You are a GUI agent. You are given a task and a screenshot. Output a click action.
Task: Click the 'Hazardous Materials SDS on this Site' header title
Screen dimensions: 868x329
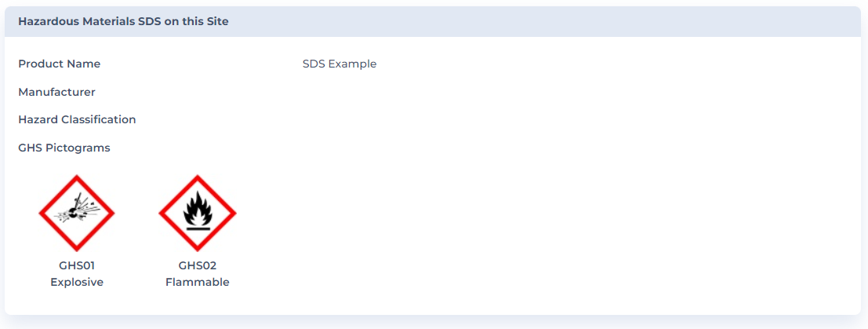[x=123, y=21]
